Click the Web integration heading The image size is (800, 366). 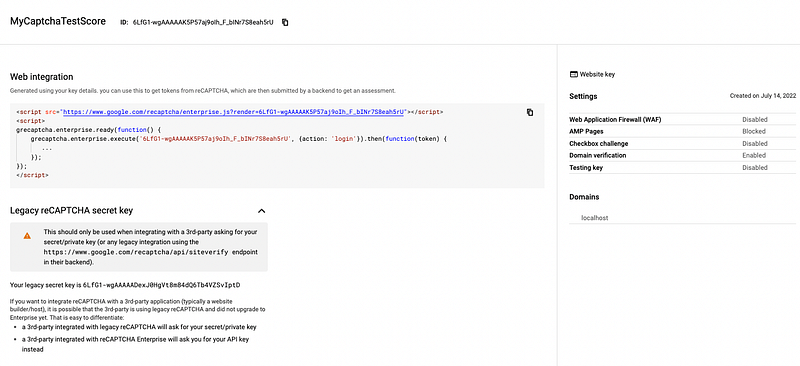point(42,77)
